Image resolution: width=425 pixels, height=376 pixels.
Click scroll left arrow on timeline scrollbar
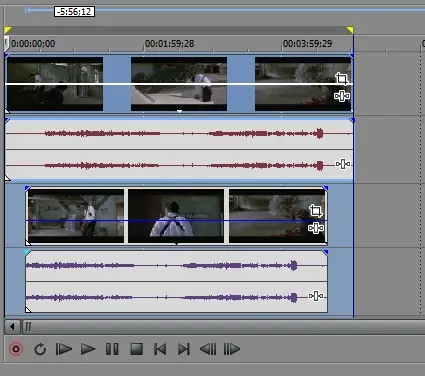pos(12,327)
